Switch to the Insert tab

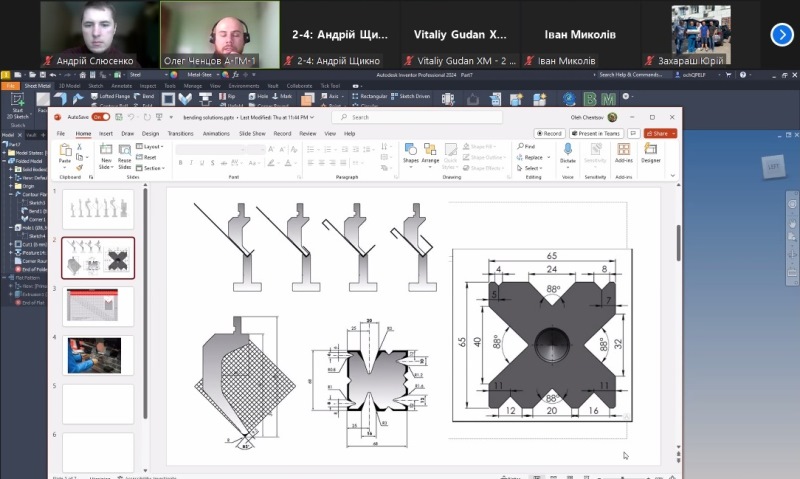click(106, 133)
